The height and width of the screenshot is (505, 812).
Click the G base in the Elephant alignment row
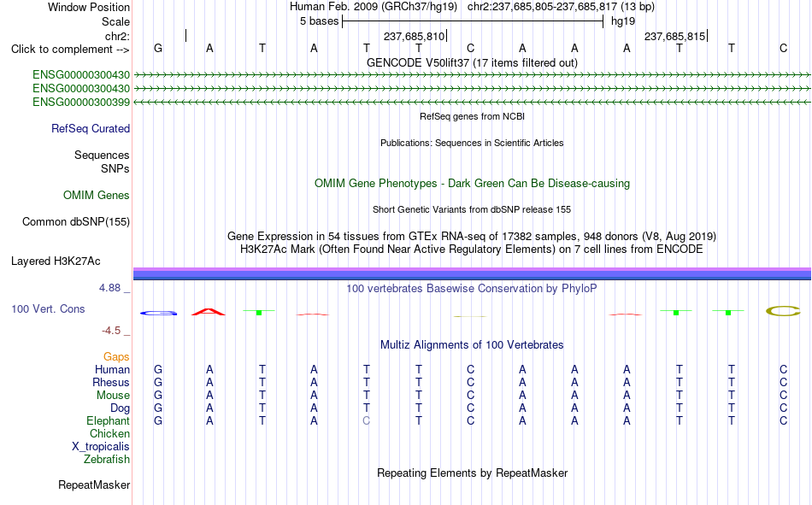point(158,420)
